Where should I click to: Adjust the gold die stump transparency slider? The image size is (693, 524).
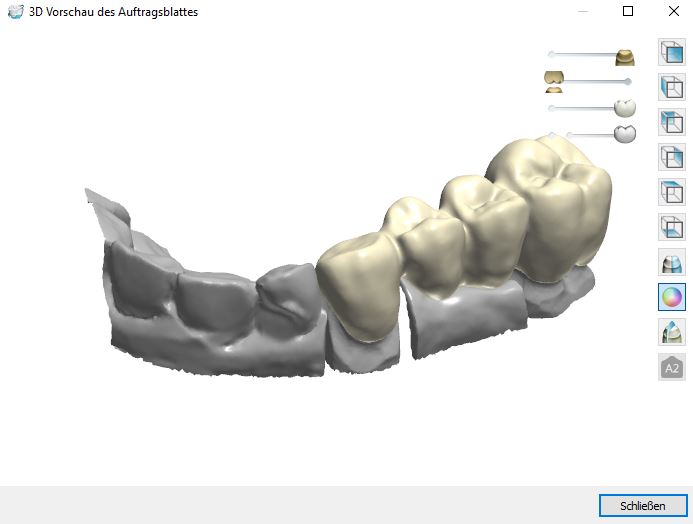click(x=625, y=57)
